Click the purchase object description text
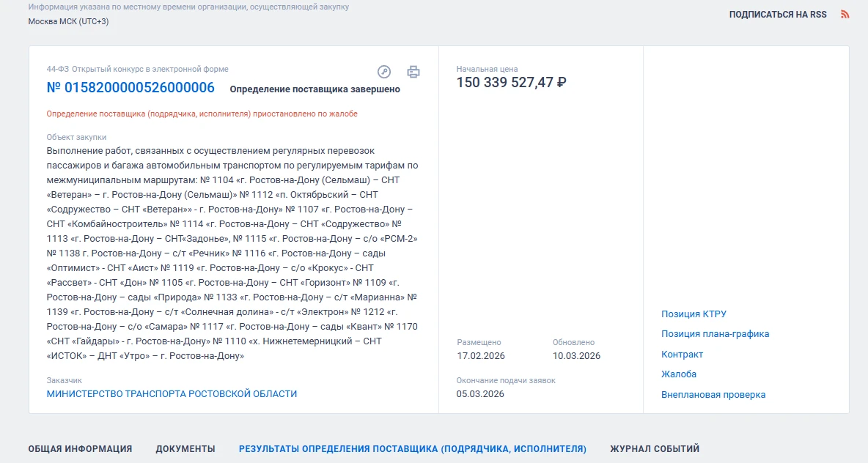 coord(232,253)
